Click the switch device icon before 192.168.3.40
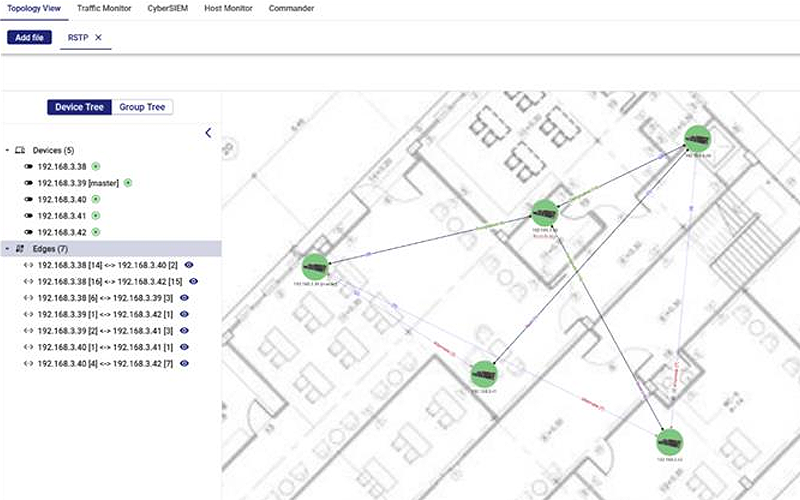This screenshot has height=500, width=800. [x=29, y=199]
